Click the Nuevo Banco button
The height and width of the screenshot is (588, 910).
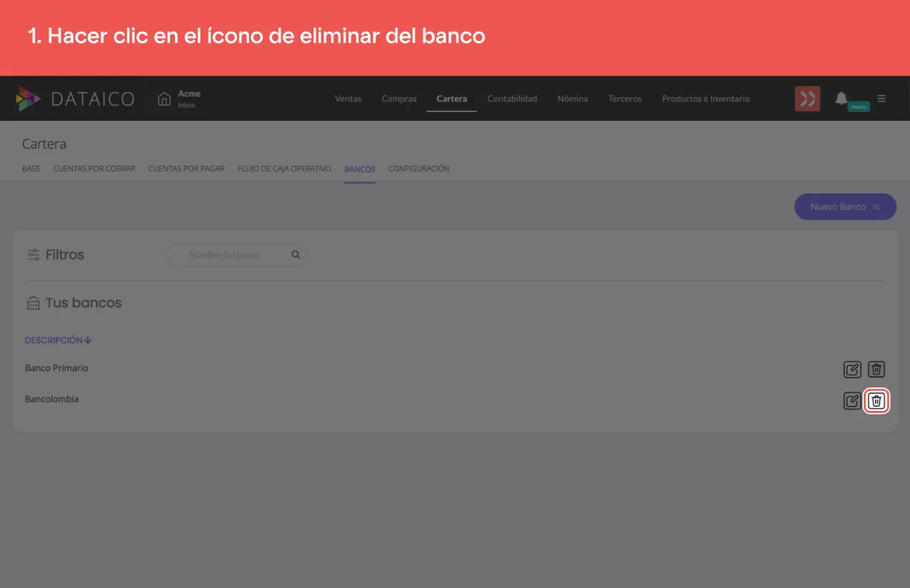pos(845,207)
